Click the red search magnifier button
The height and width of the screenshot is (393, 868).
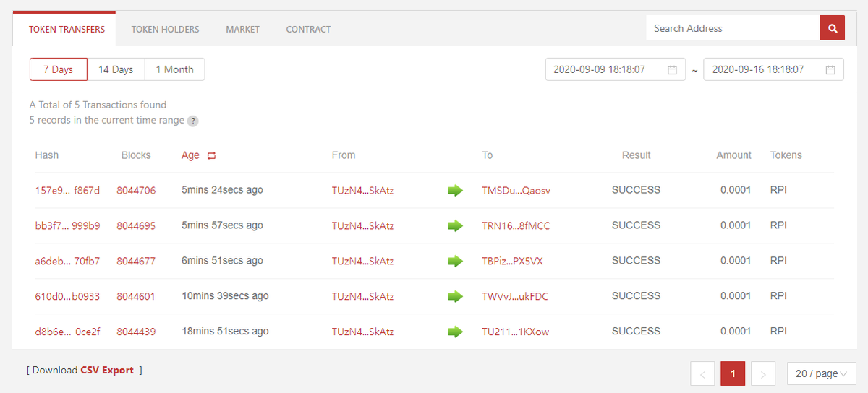(x=832, y=28)
